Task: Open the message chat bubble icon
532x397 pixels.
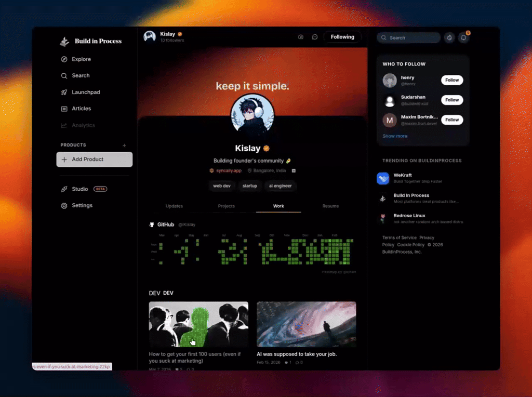Action: tap(315, 37)
